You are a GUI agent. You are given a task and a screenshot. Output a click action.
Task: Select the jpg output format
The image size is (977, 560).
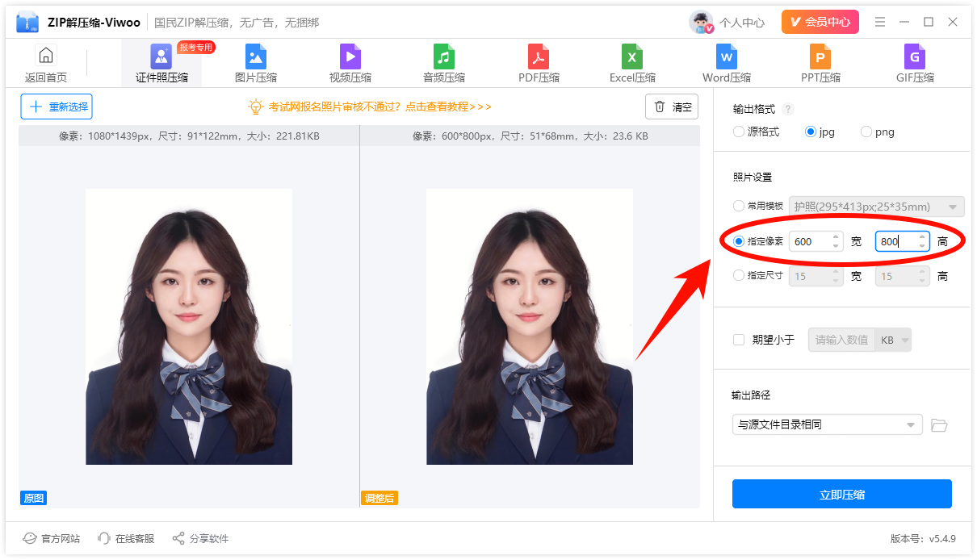click(811, 132)
